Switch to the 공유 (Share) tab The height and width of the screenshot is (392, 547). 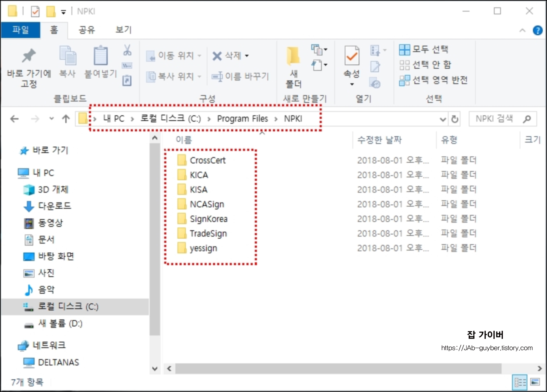click(87, 30)
